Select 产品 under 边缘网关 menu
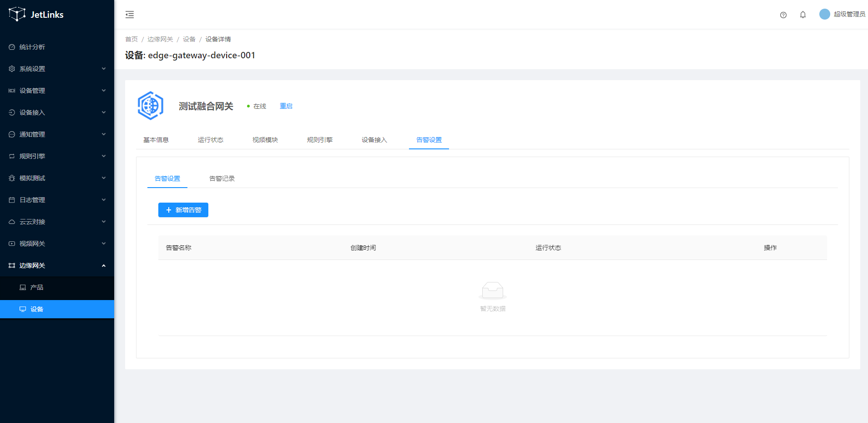 [x=36, y=287]
